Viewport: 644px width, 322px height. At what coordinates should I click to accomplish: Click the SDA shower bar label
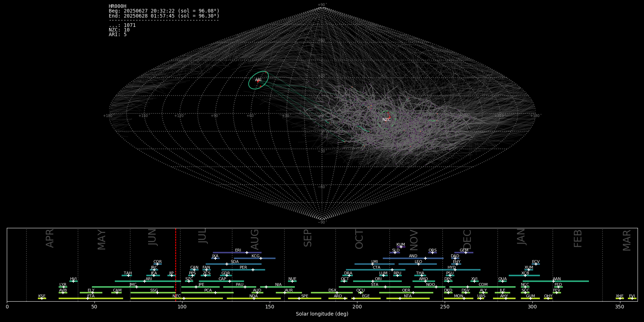click(x=234, y=262)
